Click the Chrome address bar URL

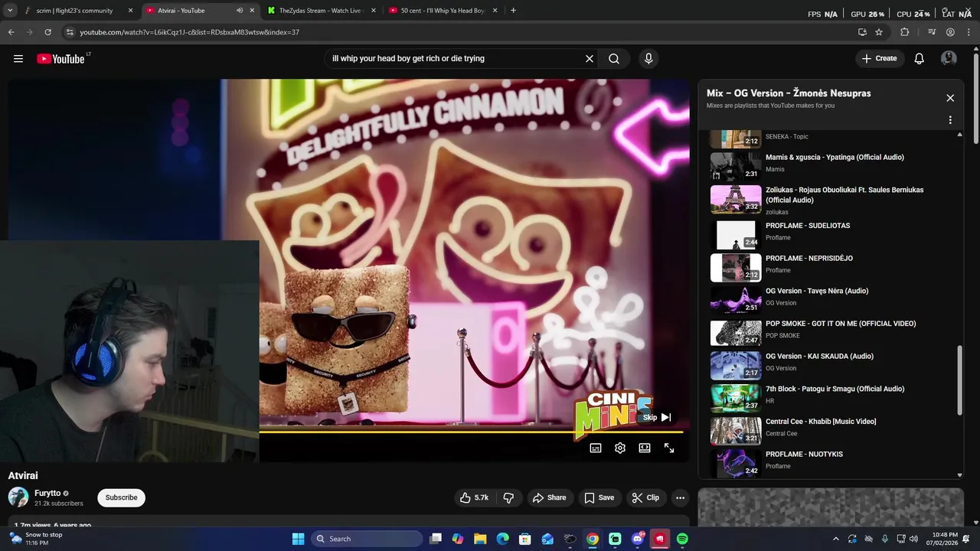(189, 32)
